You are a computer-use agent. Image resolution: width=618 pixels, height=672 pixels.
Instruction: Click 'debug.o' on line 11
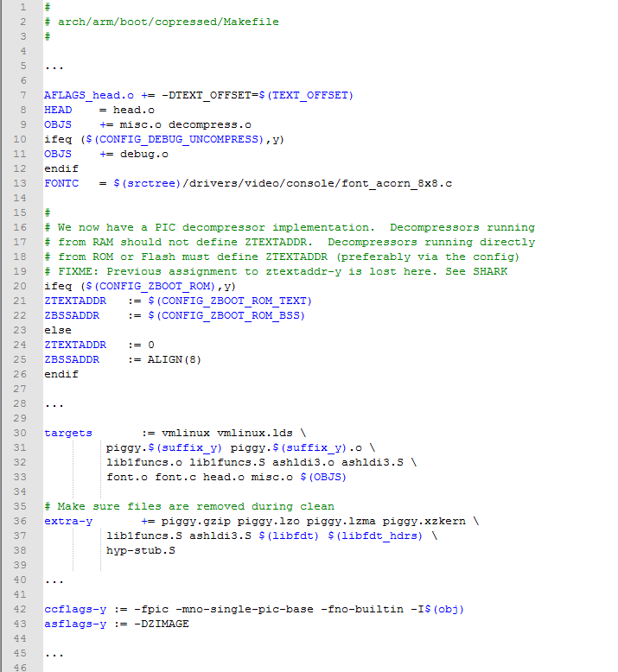pos(144,154)
